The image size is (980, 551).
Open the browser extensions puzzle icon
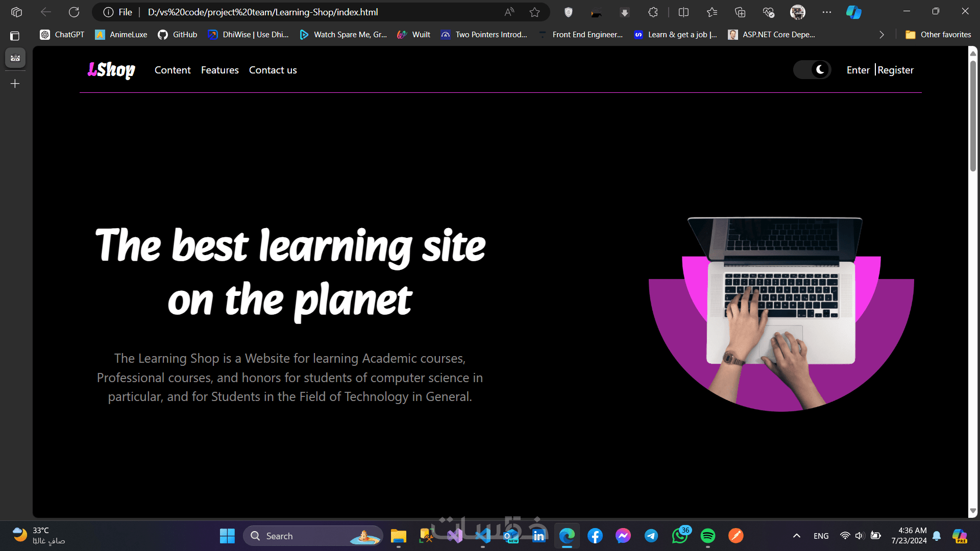653,12
